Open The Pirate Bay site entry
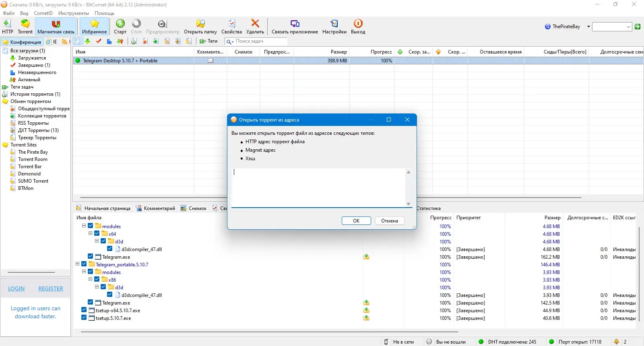The width and height of the screenshot is (644, 346). click(33, 152)
